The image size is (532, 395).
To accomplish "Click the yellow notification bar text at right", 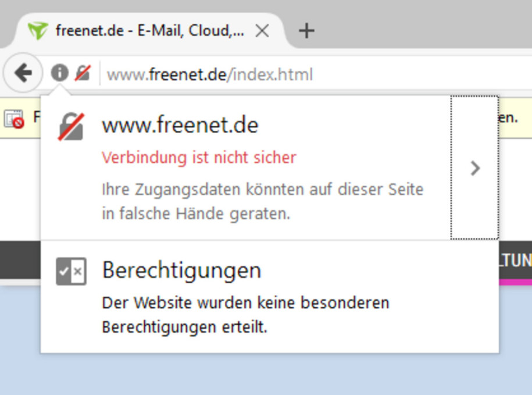I will click(508, 118).
